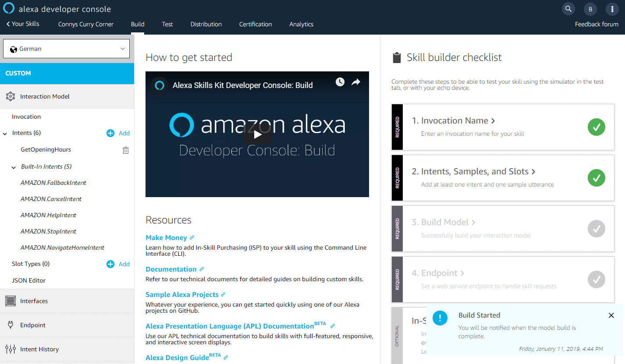
Task: Switch to the Distribution tab
Action: (x=206, y=24)
